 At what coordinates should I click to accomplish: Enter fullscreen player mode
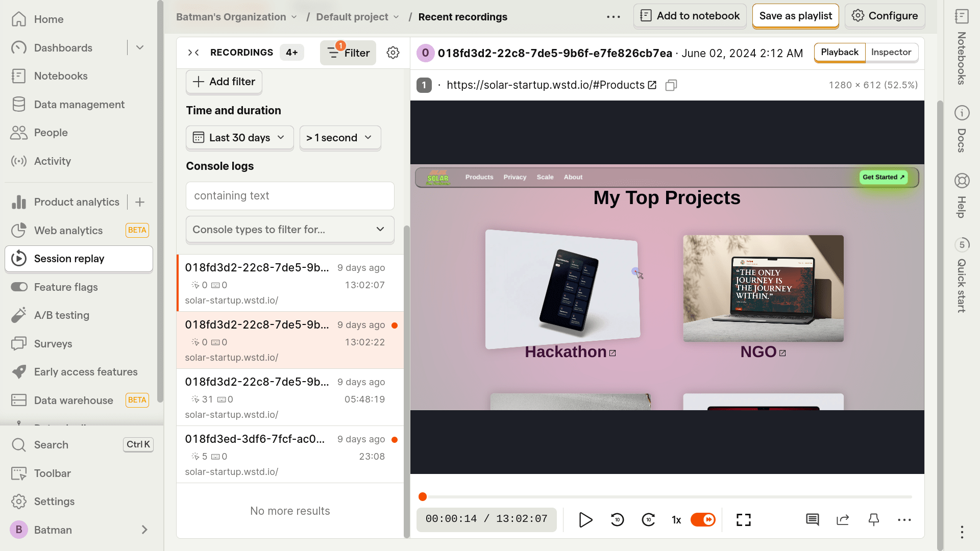744,520
